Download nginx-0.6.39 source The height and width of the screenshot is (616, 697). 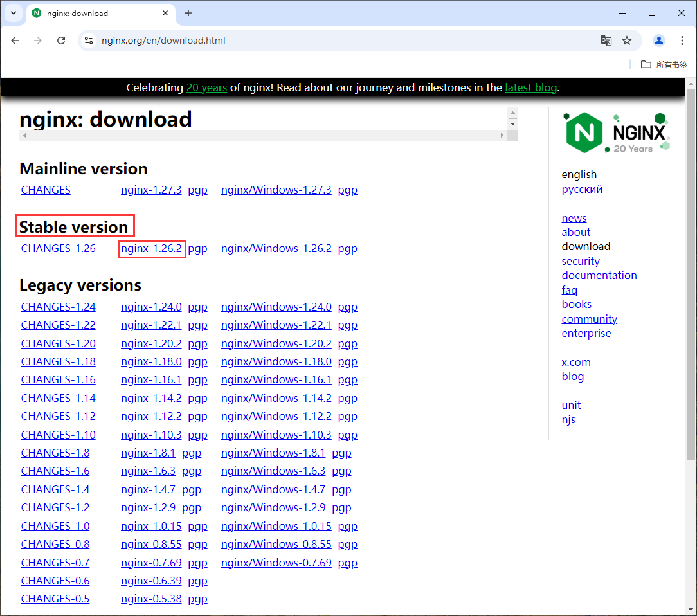(151, 581)
